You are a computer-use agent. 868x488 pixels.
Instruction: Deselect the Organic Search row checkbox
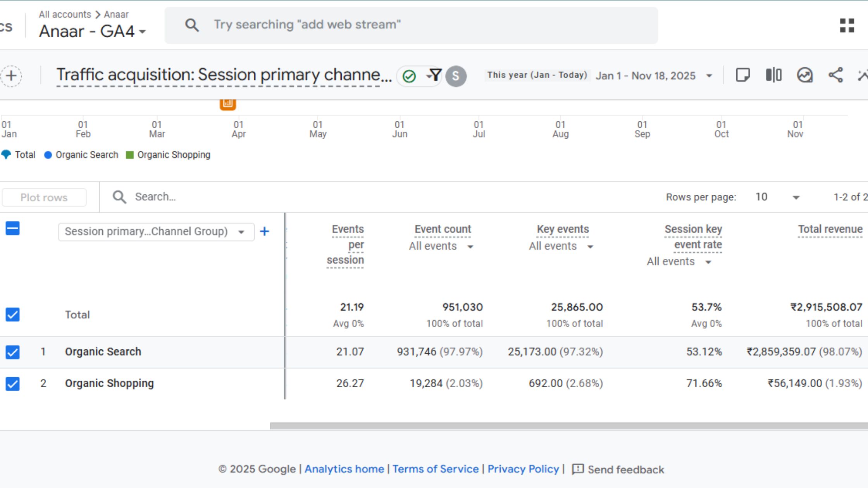point(12,352)
